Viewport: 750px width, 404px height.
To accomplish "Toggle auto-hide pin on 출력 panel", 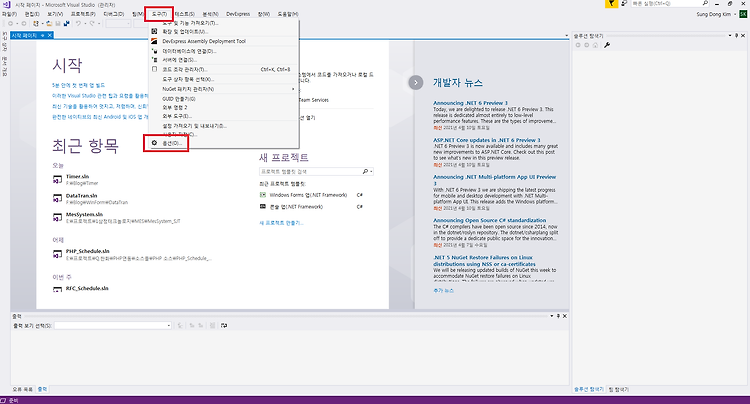I will [x=558, y=316].
